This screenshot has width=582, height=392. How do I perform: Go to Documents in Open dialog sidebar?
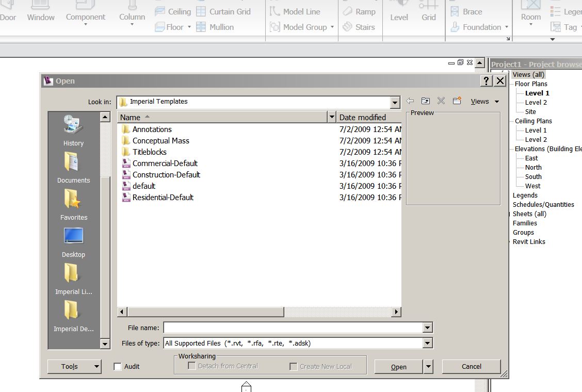(73, 168)
